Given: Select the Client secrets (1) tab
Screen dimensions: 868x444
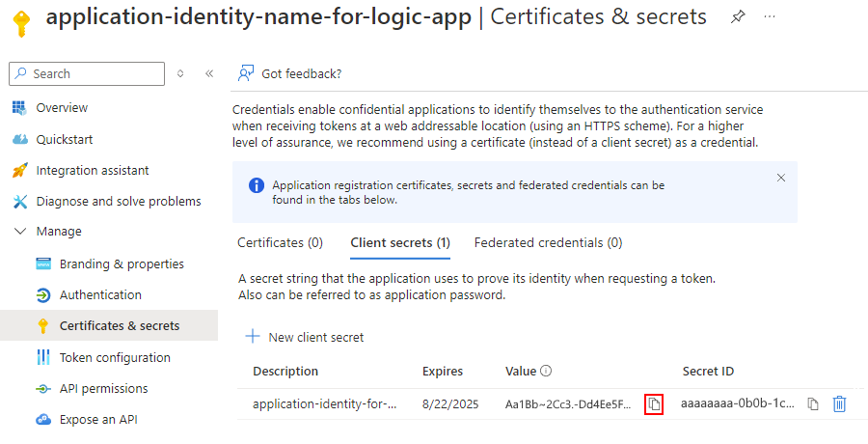Looking at the screenshot, I should [400, 243].
